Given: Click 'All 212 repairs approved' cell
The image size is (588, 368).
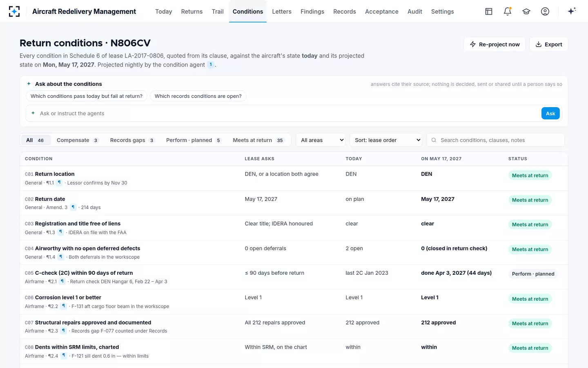Looking at the screenshot, I should (x=275, y=323).
